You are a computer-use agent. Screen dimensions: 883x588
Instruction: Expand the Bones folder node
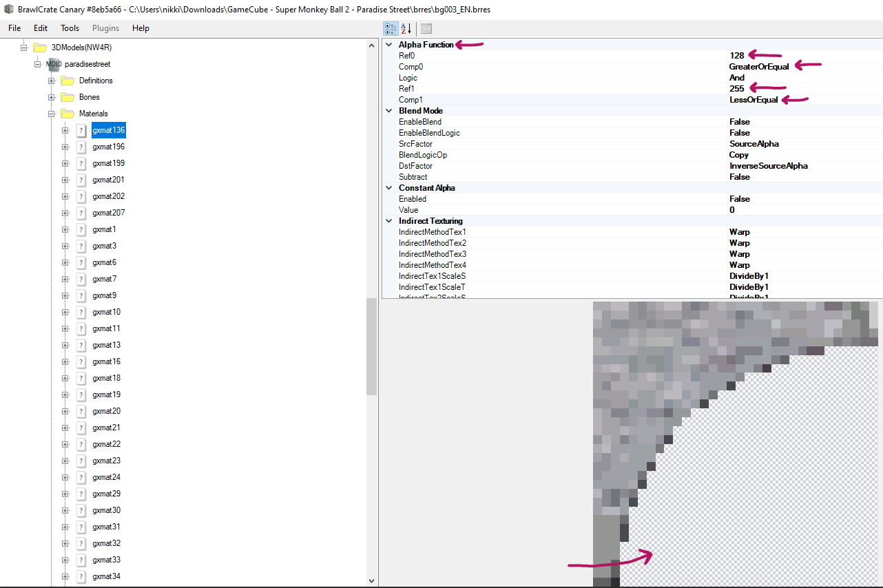click(52, 97)
